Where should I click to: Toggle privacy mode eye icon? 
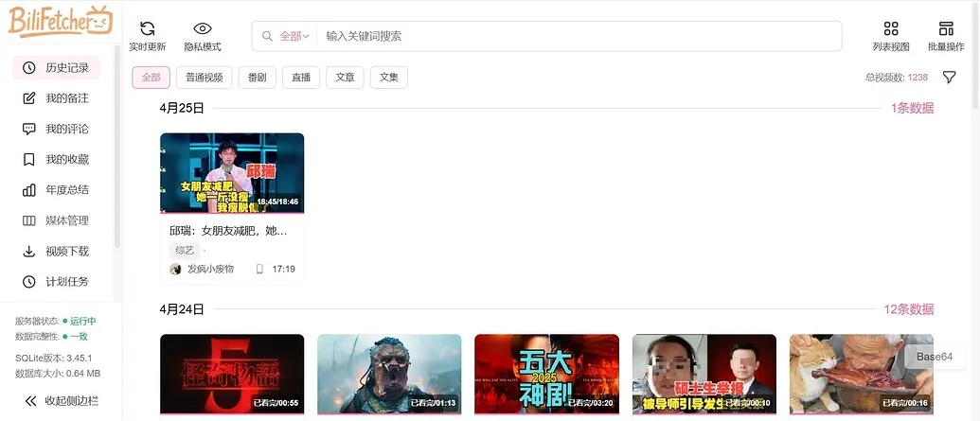[x=203, y=28]
